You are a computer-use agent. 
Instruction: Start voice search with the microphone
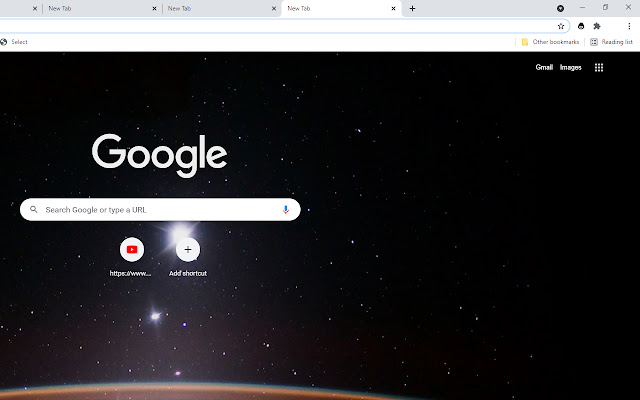pos(286,209)
